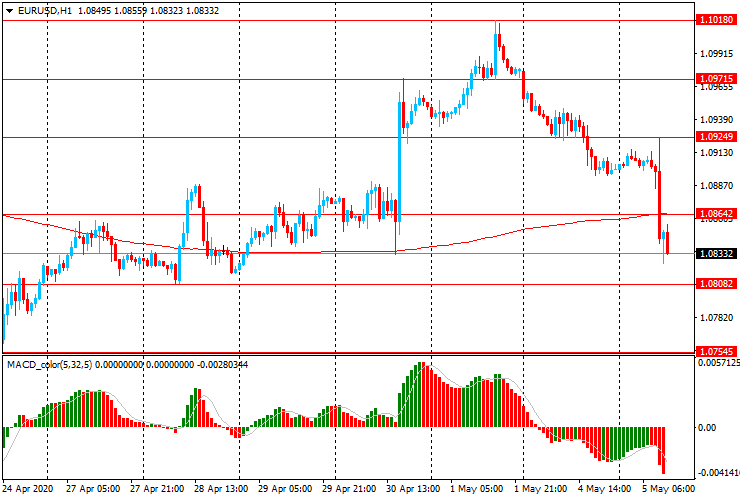Click the 1.09249 red price level label
740x500 pixels.
[x=716, y=137]
